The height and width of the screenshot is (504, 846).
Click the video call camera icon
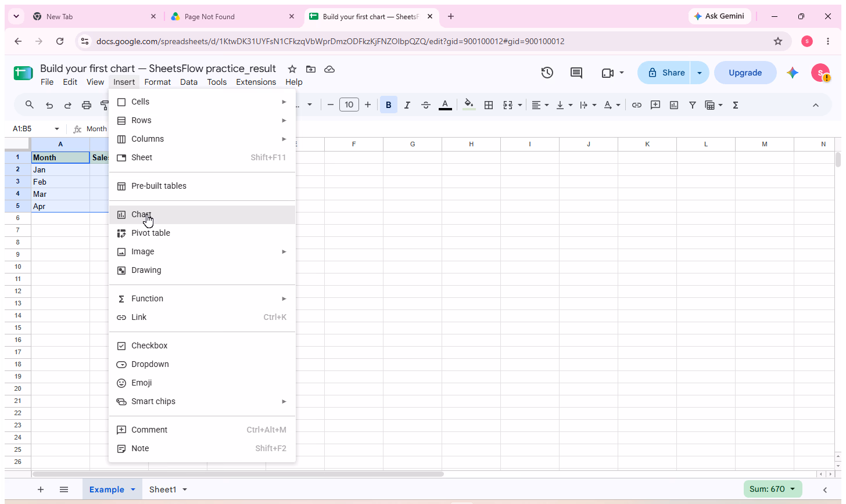click(x=608, y=73)
